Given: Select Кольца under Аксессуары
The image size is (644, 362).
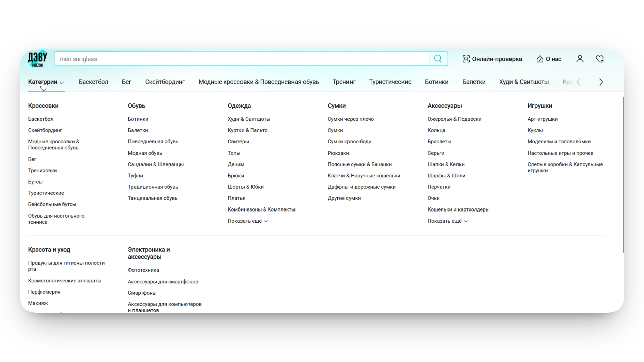Looking at the screenshot, I should 436,130.
